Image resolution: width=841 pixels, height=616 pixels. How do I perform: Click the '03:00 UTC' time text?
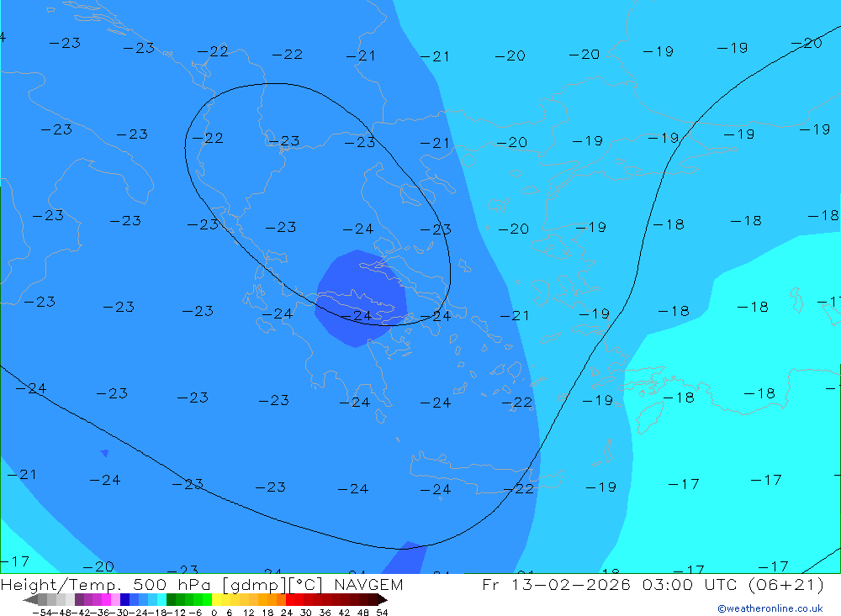[x=691, y=584]
